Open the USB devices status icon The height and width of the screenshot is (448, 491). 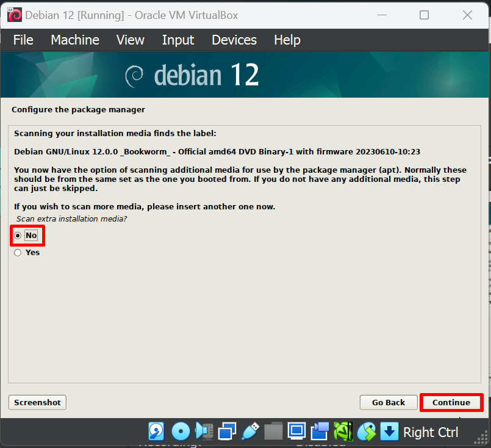(x=250, y=432)
